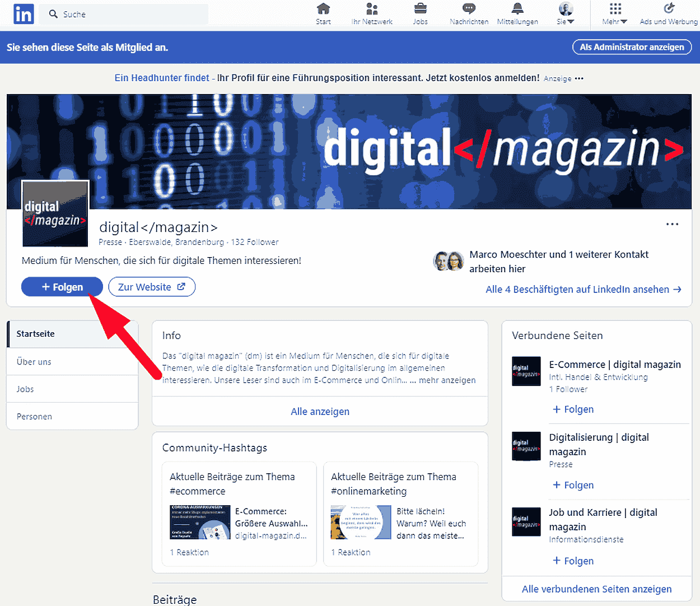700x606 pixels.
Task: Click the LinkedIn logo top left
Action: coord(24,14)
